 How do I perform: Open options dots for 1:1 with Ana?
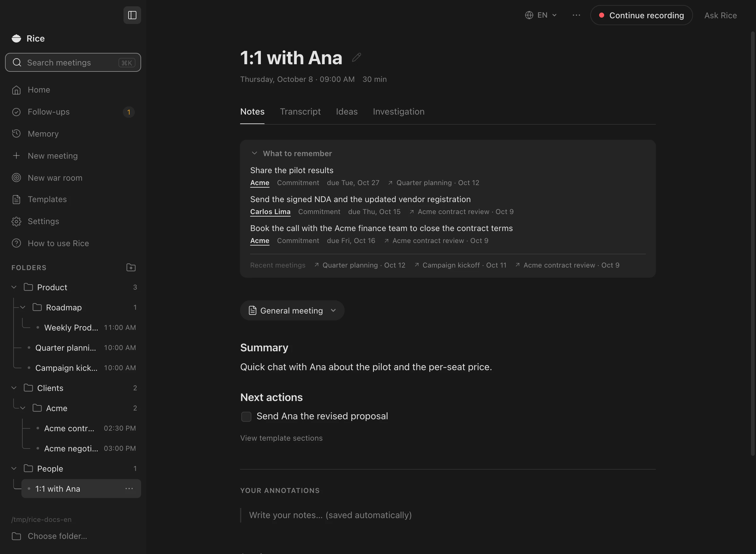tap(129, 489)
